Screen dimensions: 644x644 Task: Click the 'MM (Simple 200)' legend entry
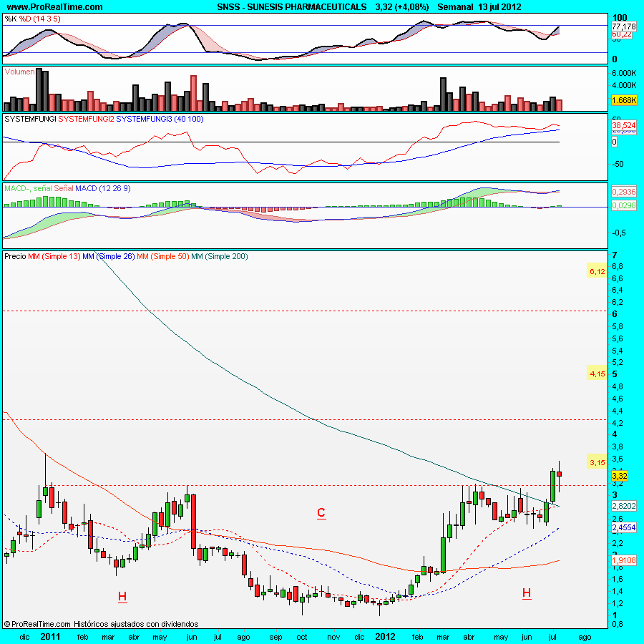click(220, 257)
